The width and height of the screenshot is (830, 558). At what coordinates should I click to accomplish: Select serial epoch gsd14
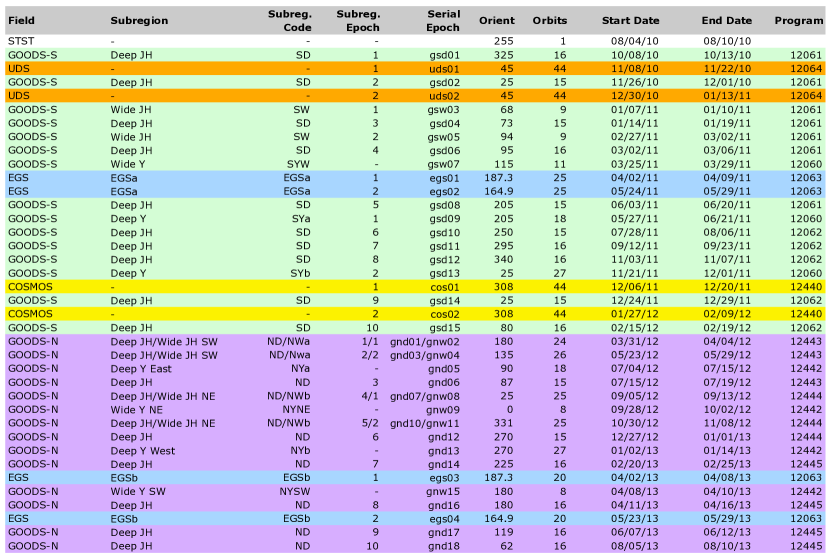click(445, 301)
